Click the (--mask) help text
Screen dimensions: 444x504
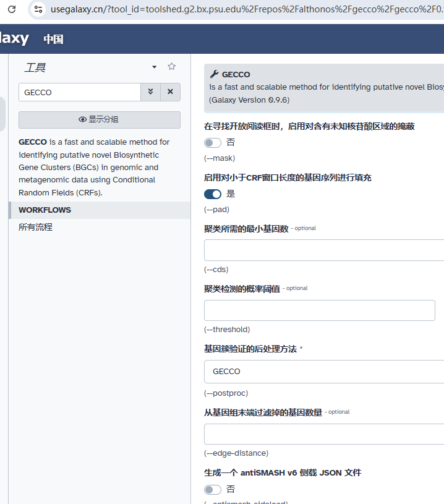[220, 158]
